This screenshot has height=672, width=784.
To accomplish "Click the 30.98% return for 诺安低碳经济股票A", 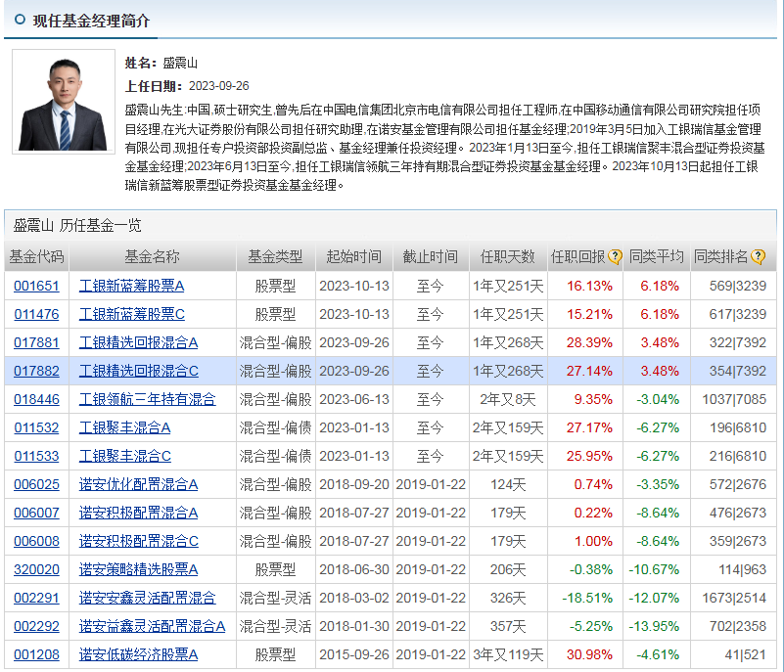I will [589, 655].
